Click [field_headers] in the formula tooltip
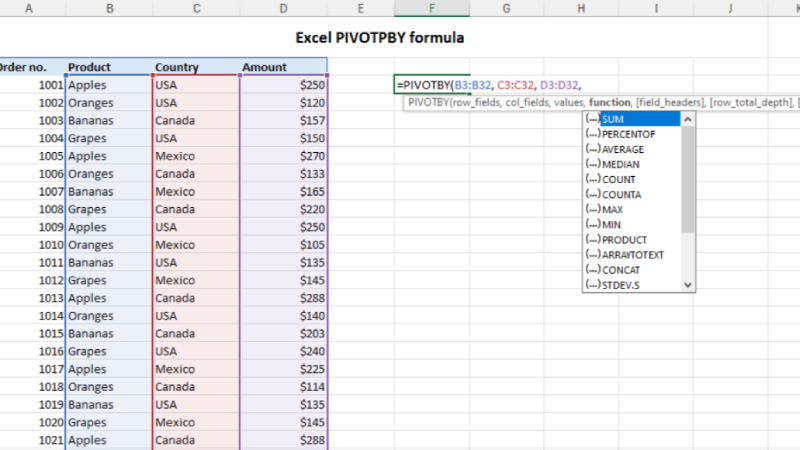Image resolution: width=800 pixels, height=450 pixels. (x=670, y=103)
